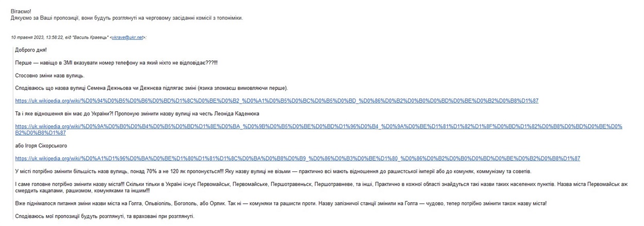Click the sender name 'Василь Кравець'

[93, 37]
